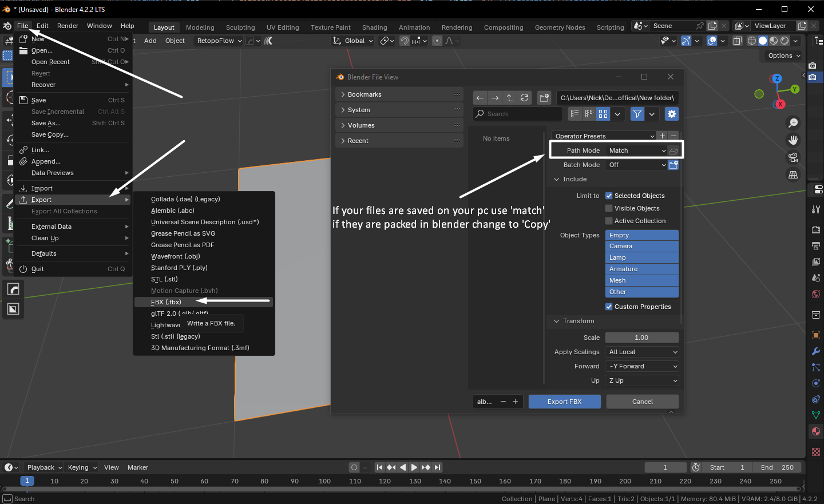Click the refresh file list icon
Image resolution: width=824 pixels, height=504 pixels.
point(524,98)
